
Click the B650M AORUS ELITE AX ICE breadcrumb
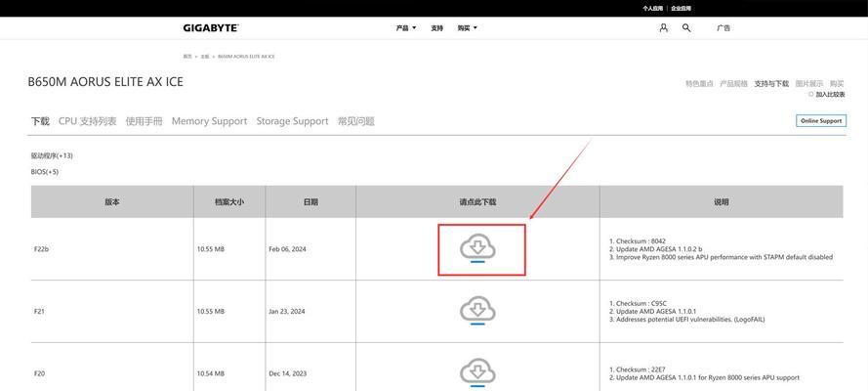click(x=246, y=57)
